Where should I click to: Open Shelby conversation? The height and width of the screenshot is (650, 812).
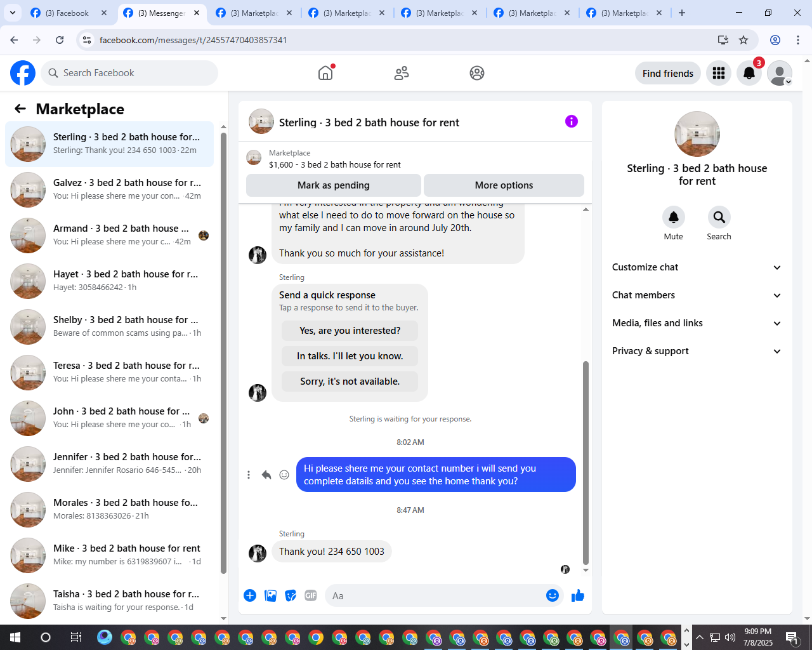[110, 327]
